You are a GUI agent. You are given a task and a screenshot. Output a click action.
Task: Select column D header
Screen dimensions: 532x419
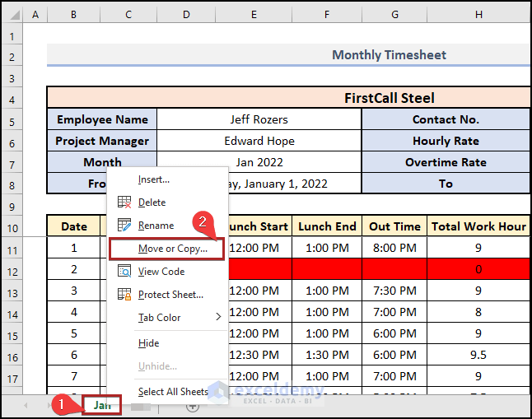186,15
